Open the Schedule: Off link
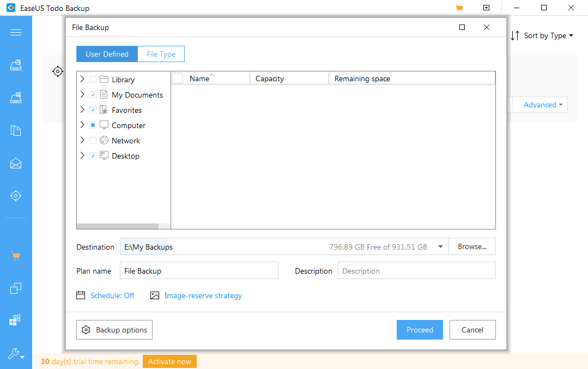 tap(112, 295)
